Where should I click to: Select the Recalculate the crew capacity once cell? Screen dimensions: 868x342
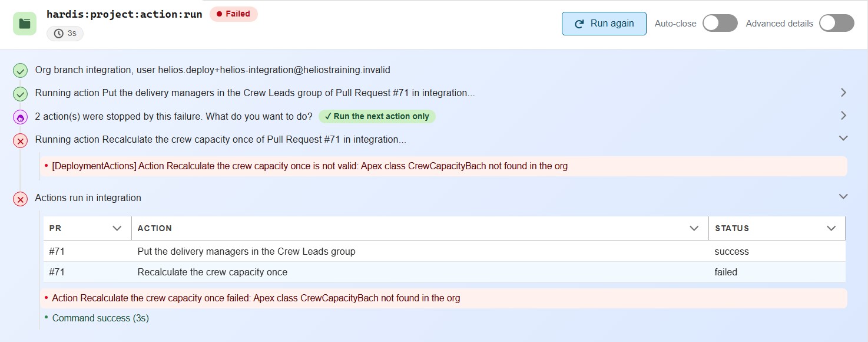click(420, 272)
